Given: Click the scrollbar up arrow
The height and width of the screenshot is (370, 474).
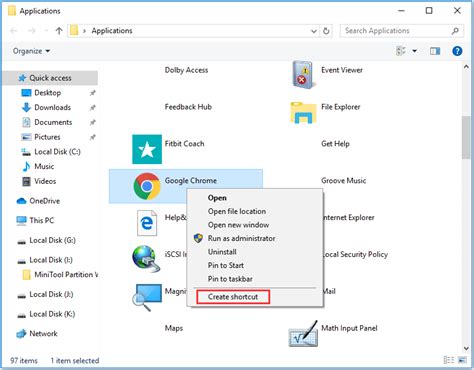Looking at the screenshot, I should coord(466,67).
